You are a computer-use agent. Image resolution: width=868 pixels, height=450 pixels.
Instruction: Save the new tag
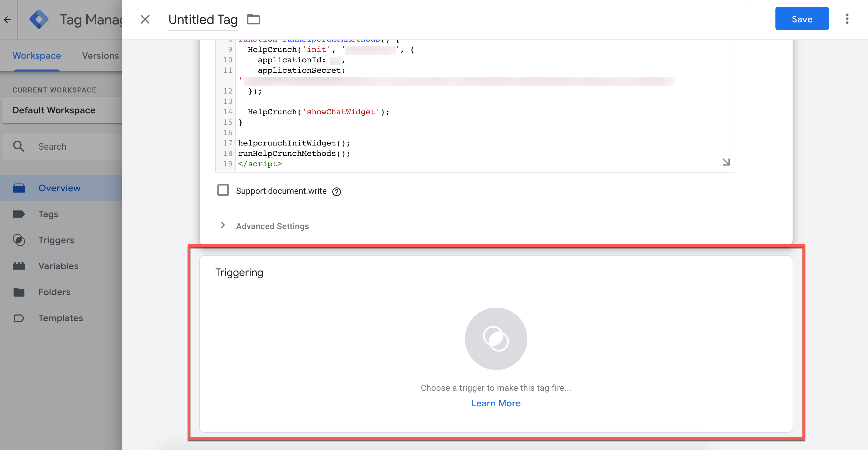[x=802, y=18]
